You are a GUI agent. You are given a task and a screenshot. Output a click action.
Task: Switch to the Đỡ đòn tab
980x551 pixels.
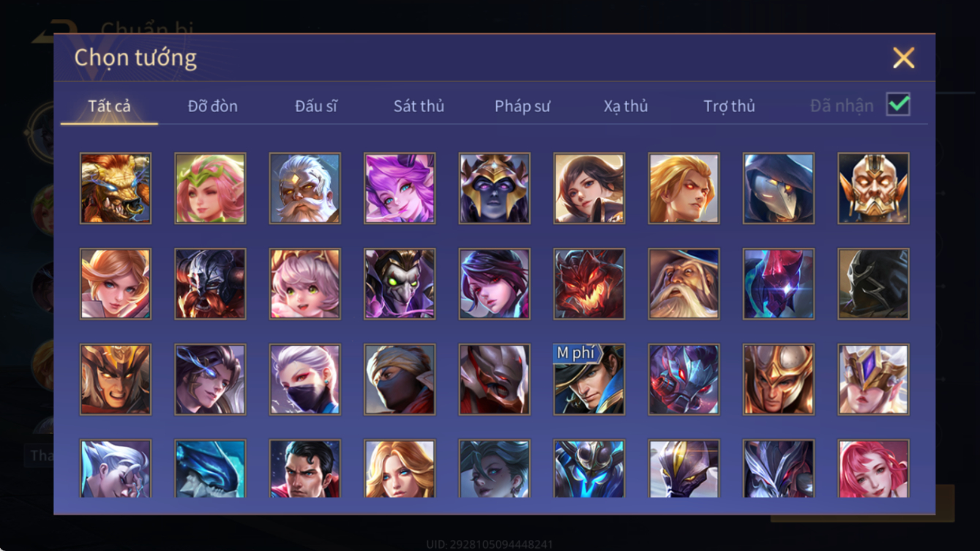point(212,106)
